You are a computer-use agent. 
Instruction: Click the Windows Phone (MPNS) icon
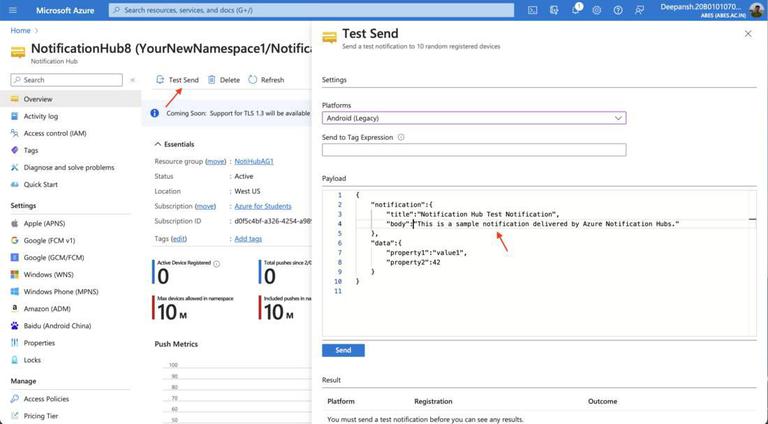click(x=15, y=292)
